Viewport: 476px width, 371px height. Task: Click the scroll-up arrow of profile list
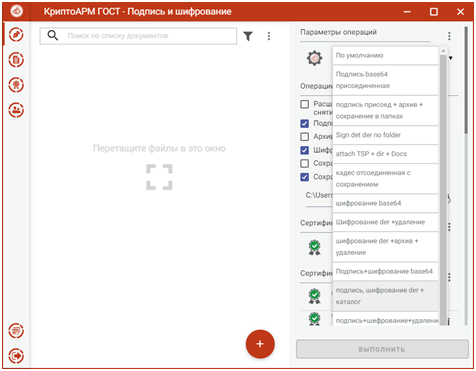point(443,51)
